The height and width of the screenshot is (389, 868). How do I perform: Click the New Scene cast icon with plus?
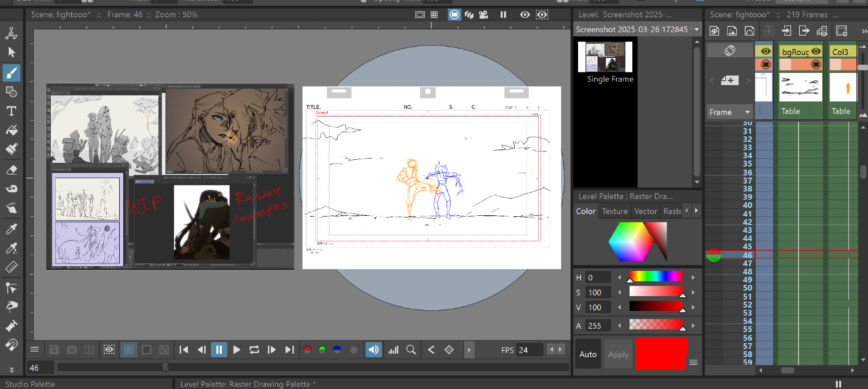click(x=842, y=31)
